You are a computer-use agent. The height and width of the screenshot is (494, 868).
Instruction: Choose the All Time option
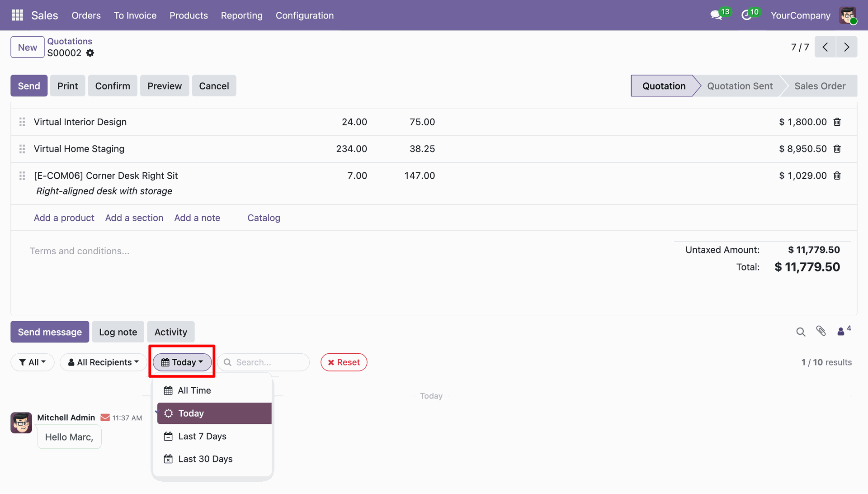194,390
